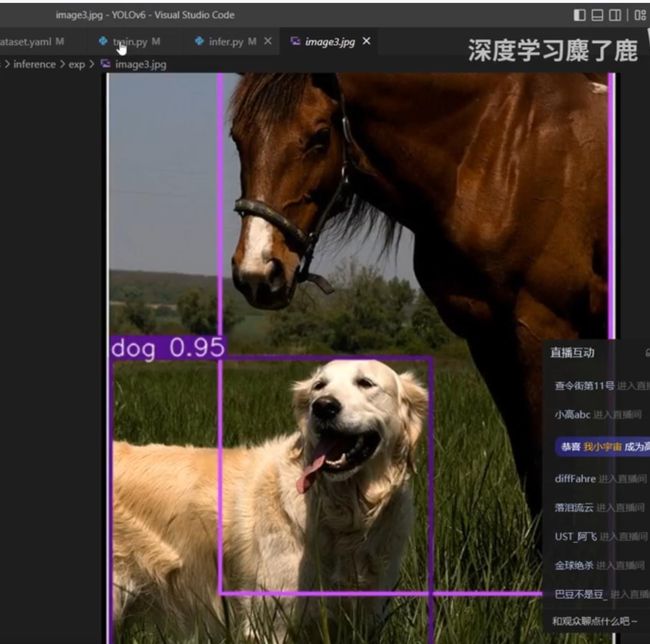Close the image3.jpg editor tab
The height and width of the screenshot is (644, 650).
click(x=366, y=41)
